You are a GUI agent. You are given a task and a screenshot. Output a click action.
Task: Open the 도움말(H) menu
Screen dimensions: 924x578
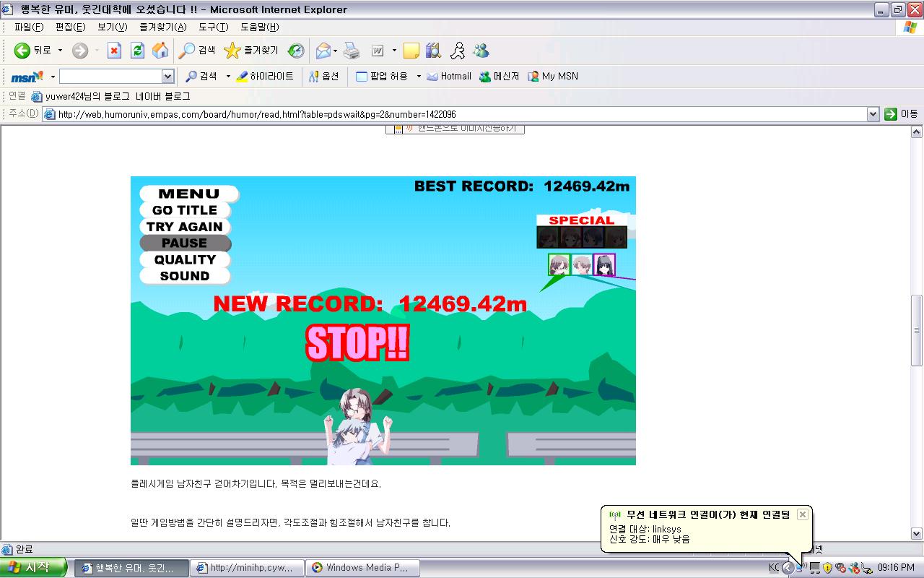(259, 27)
